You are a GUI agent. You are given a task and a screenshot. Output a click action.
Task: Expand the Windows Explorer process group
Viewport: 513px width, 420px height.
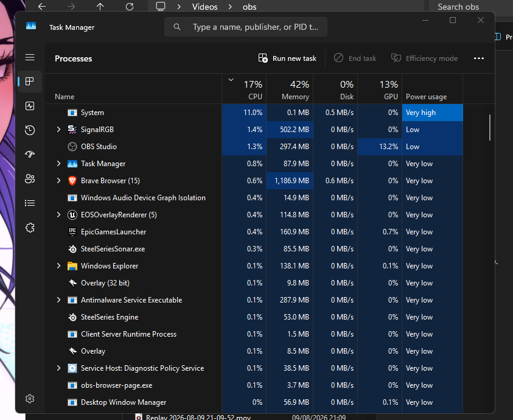[58, 266]
